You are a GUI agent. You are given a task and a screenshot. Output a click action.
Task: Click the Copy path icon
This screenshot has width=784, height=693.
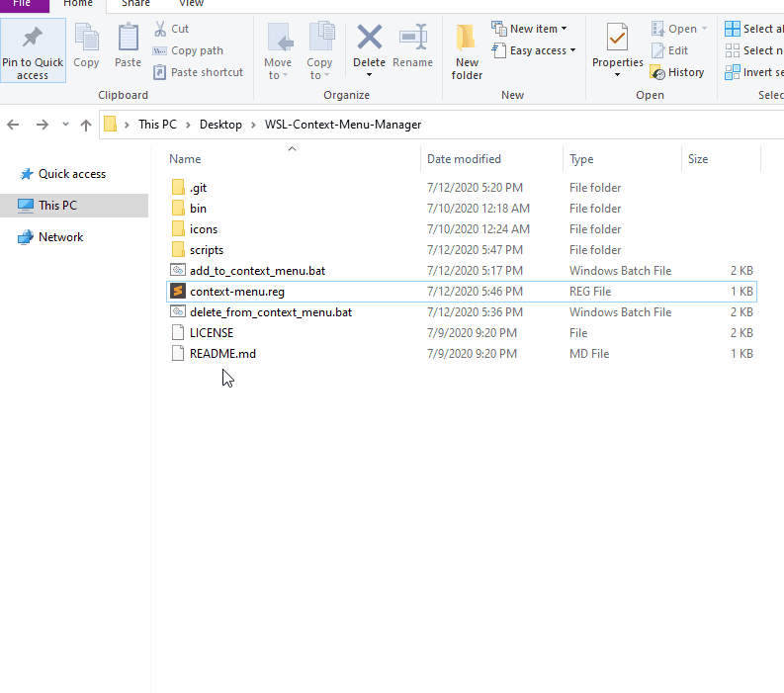159,50
